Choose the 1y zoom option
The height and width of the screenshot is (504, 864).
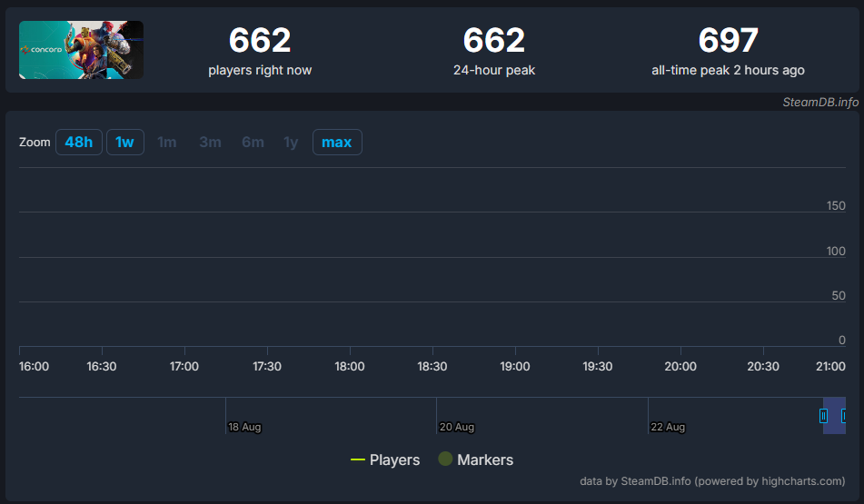pyautogui.click(x=291, y=142)
